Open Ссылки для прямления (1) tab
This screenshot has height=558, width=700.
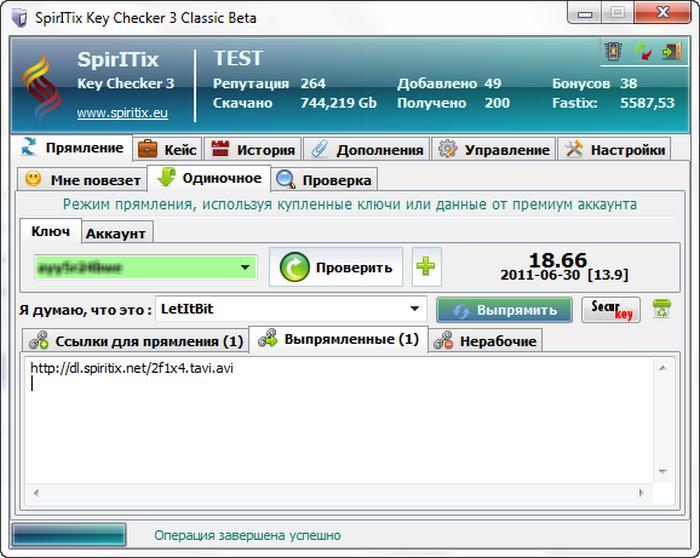coord(136,341)
